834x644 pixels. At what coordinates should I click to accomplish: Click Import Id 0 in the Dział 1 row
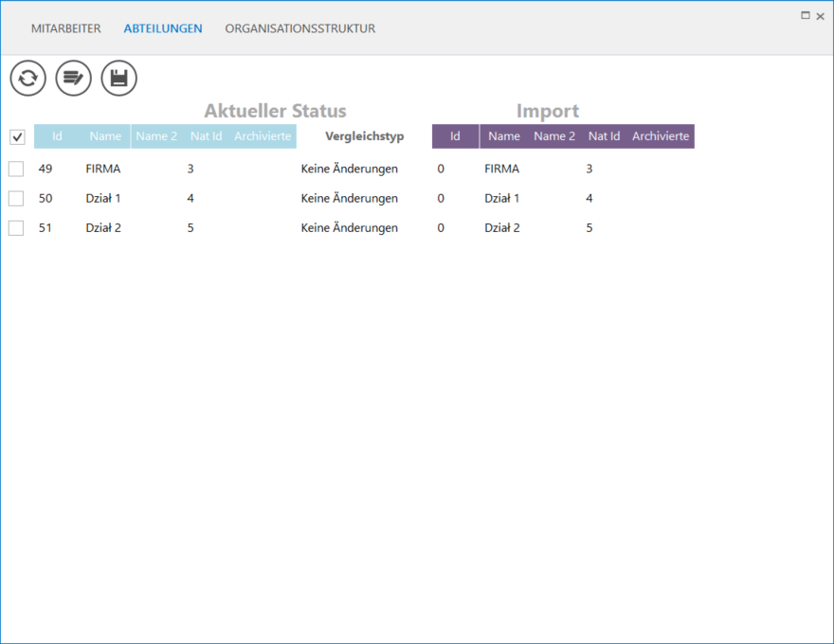click(441, 198)
